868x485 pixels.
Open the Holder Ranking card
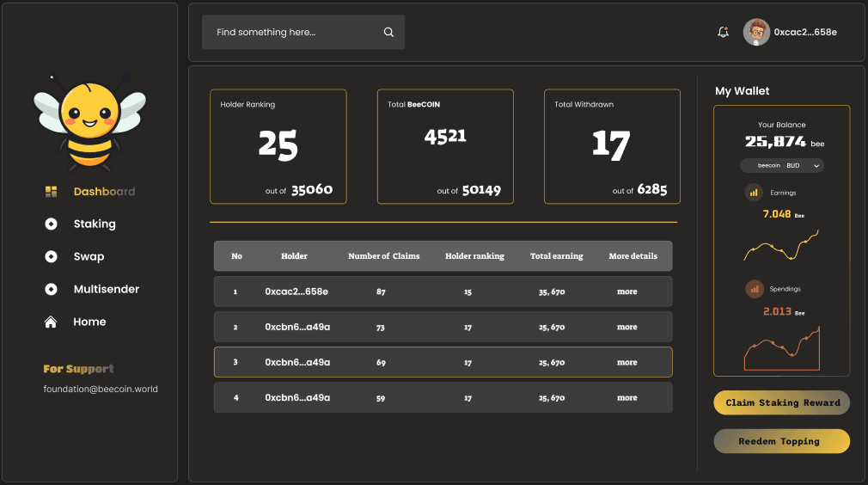point(278,147)
